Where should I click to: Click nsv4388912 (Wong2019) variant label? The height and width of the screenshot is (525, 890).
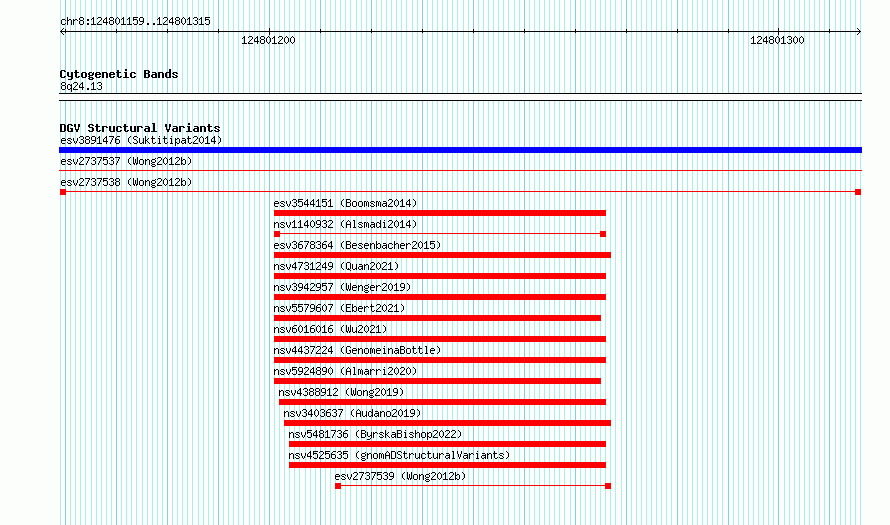[x=341, y=392]
